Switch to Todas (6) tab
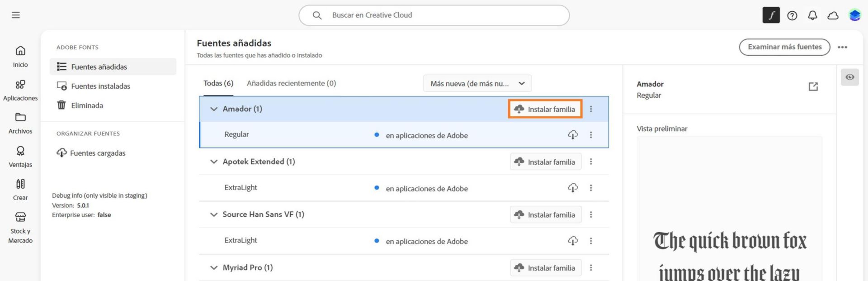Viewport: 868px width, 281px height. 218,83
